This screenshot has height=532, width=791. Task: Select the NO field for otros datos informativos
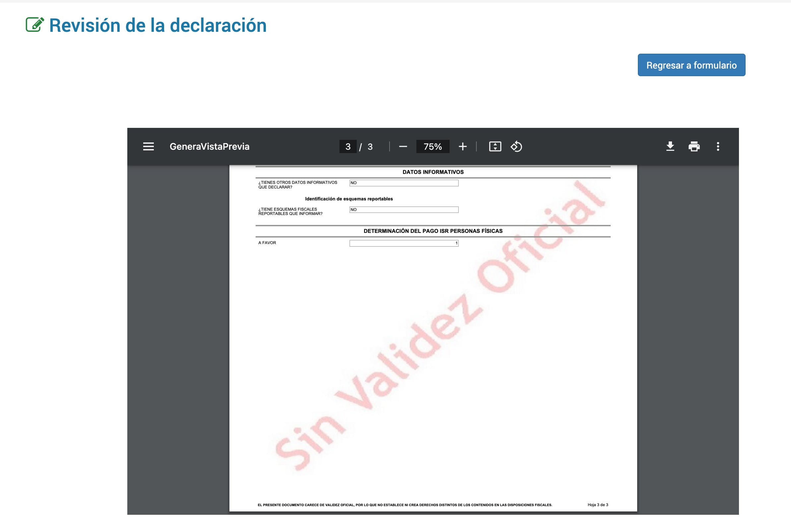coord(404,183)
